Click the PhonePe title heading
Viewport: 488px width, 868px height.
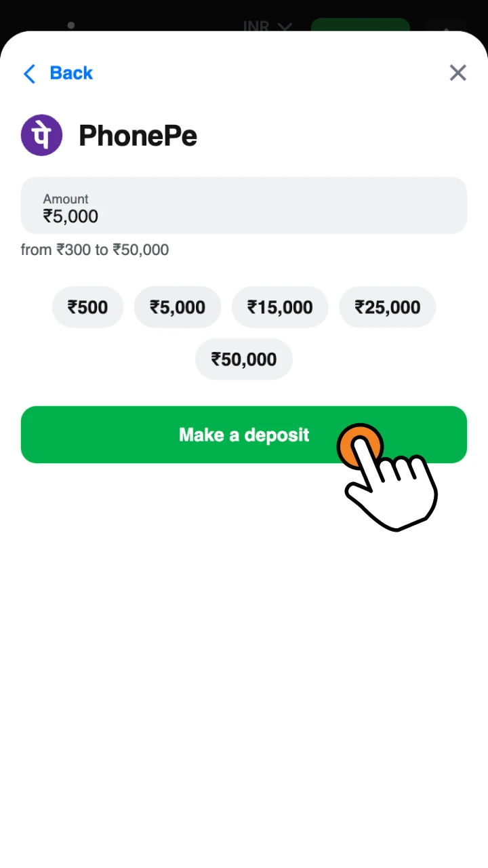[138, 135]
